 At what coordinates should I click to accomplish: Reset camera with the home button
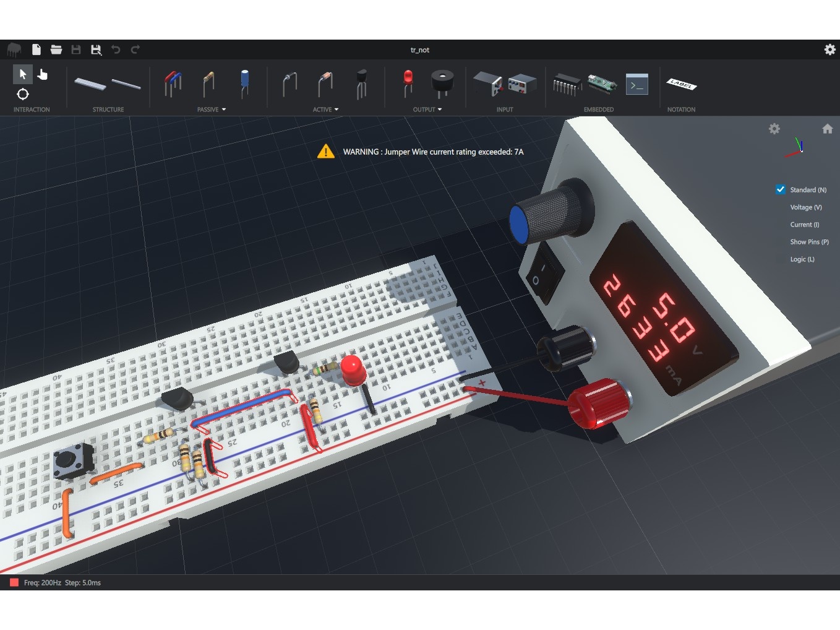click(x=827, y=129)
